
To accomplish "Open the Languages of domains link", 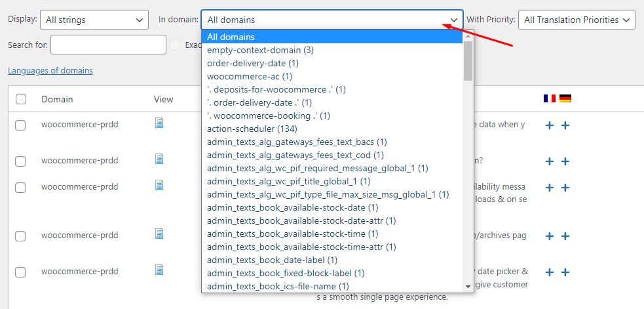I will coord(50,71).
